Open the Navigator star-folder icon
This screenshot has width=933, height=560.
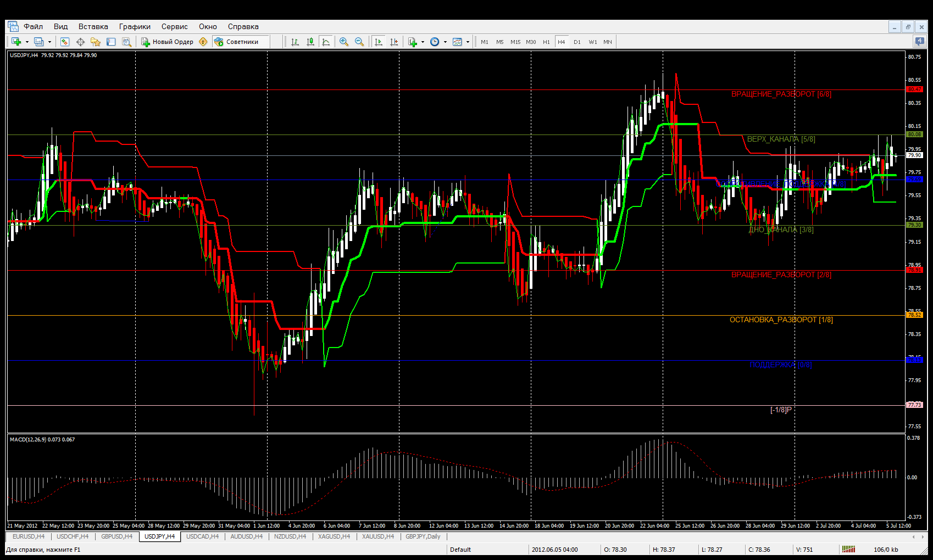pos(96,42)
